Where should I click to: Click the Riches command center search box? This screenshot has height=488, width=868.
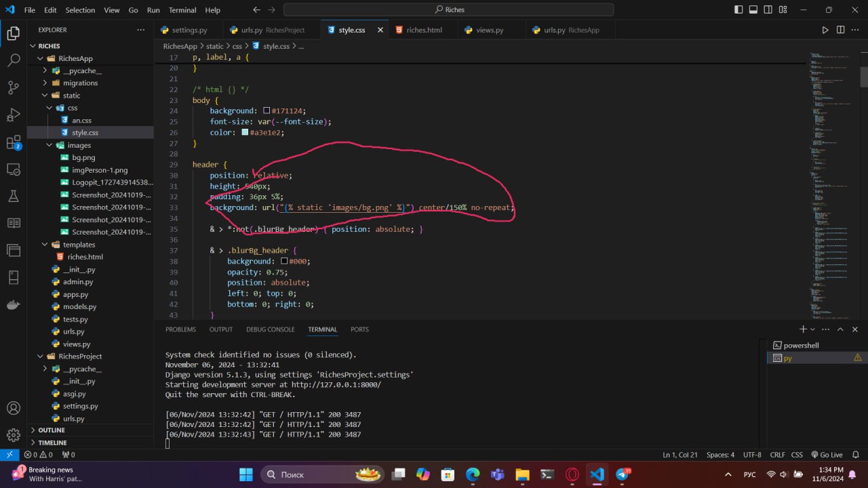click(448, 10)
